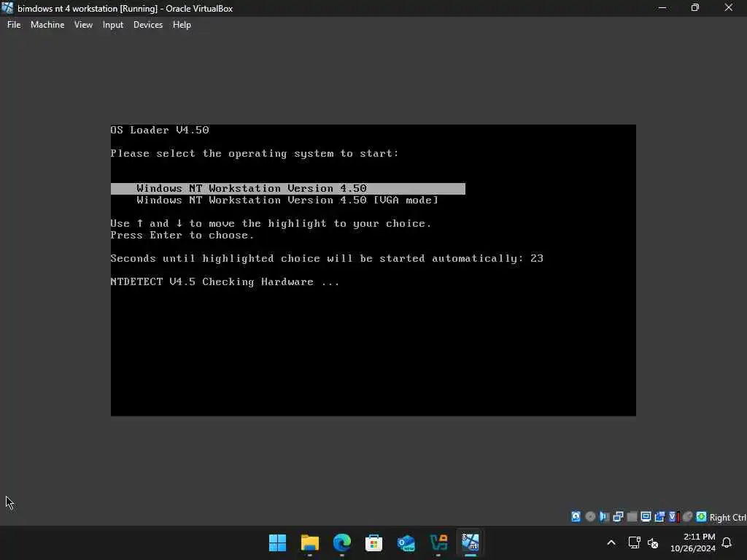Open the Help menu

(182, 25)
